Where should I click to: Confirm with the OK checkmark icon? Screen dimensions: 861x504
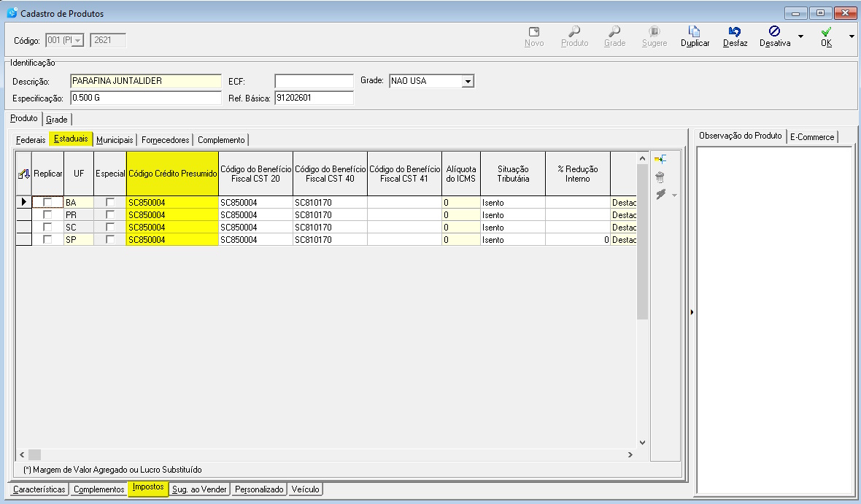[x=826, y=32]
